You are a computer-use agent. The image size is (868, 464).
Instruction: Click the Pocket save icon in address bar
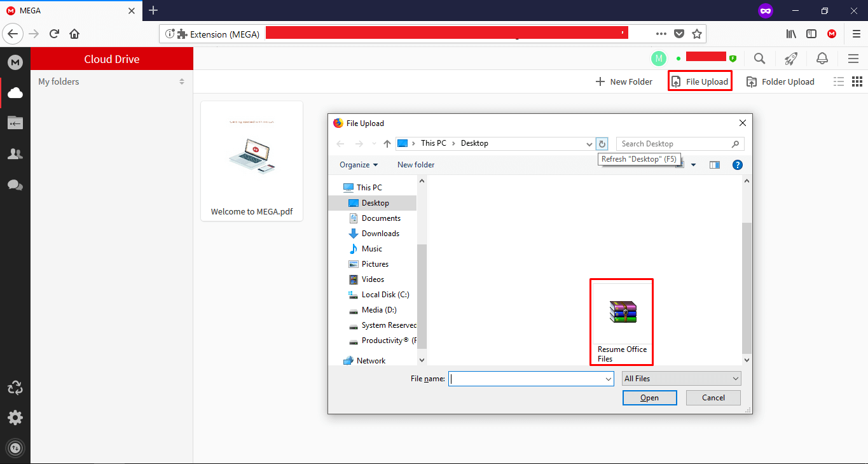[679, 34]
